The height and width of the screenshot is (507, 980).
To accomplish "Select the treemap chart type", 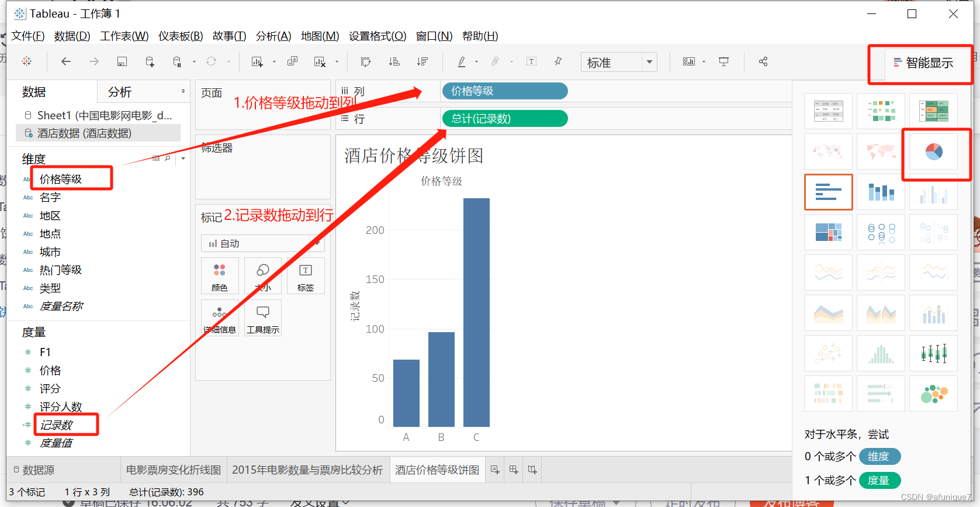I will (829, 232).
